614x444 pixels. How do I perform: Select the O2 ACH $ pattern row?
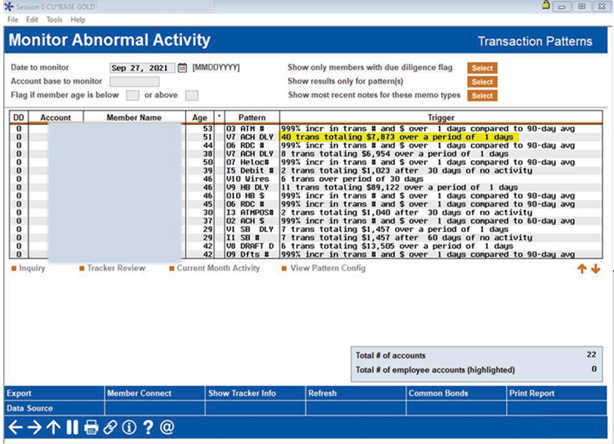pos(306,221)
